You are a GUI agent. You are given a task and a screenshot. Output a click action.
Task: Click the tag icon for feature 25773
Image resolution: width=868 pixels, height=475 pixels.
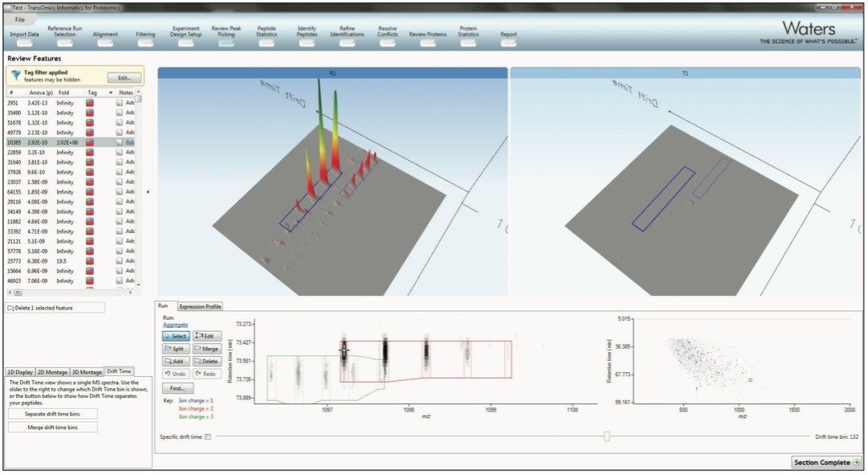(90, 261)
